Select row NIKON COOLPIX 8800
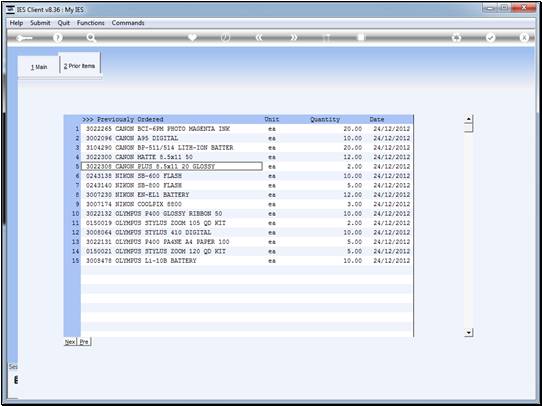 pyautogui.click(x=247, y=204)
